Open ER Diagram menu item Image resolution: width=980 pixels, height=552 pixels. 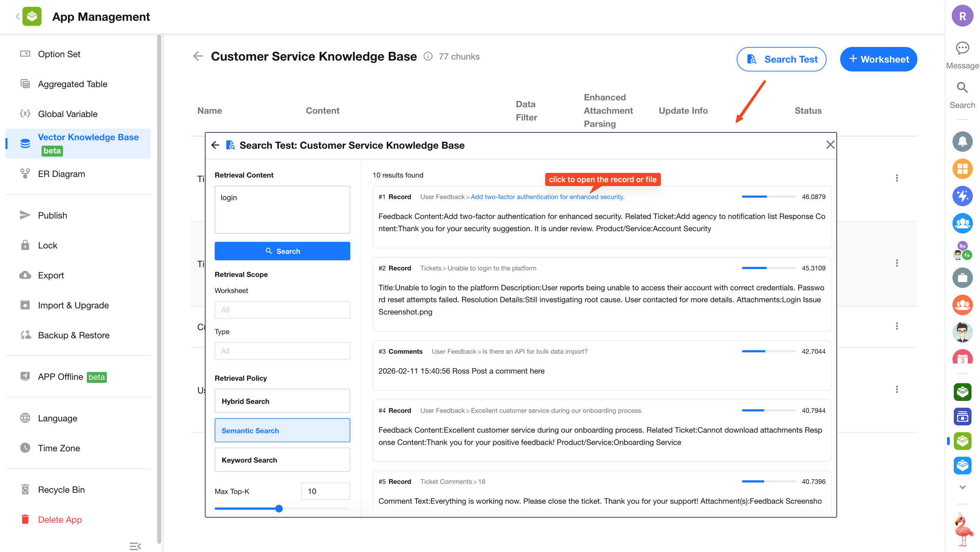pos(61,174)
